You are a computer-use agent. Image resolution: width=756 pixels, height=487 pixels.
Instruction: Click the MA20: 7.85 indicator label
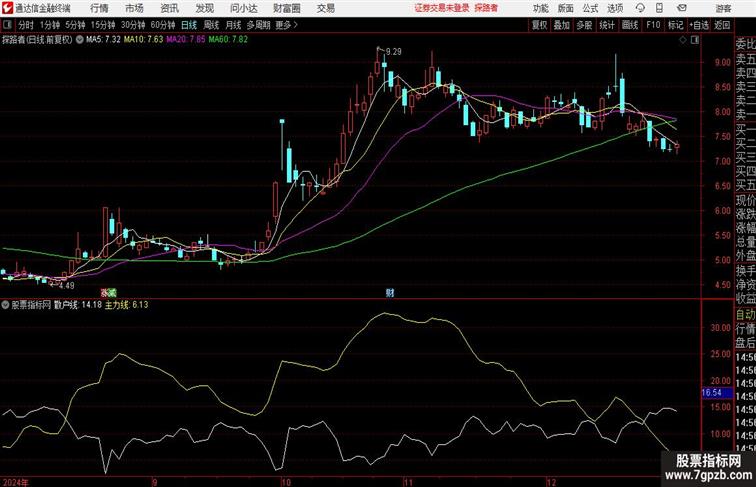coord(186,40)
